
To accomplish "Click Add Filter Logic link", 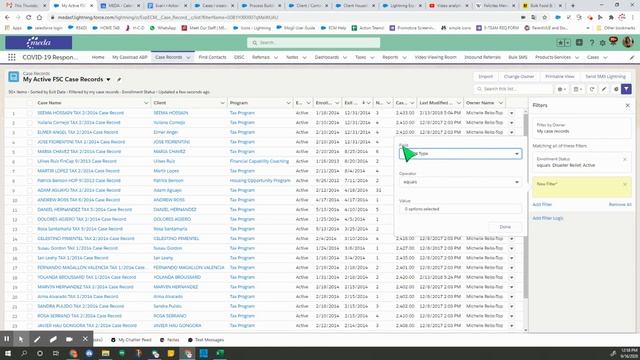I will 548,218.
